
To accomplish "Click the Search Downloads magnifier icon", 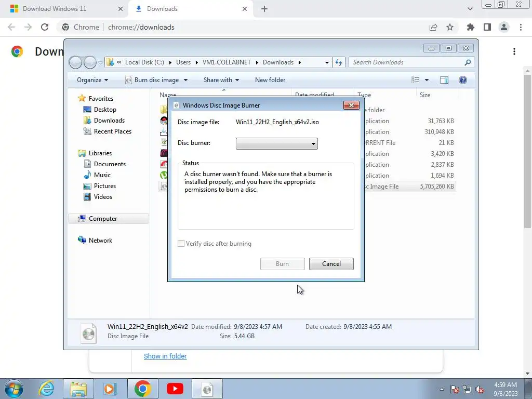I will (x=468, y=62).
